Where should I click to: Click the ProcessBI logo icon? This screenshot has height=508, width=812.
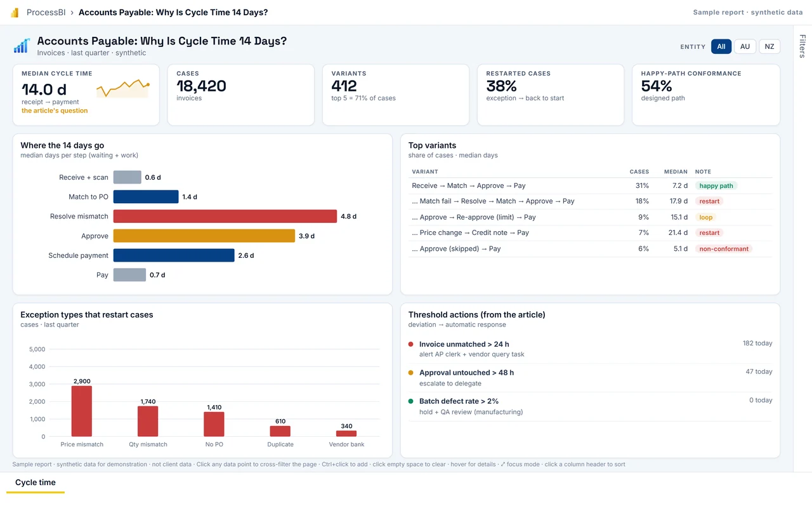[x=15, y=13]
